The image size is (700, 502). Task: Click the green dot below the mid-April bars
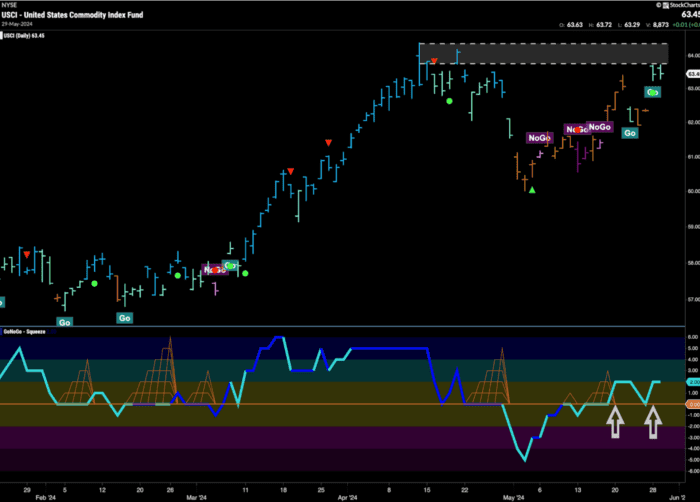pyautogui.click(x=450, y=101)
